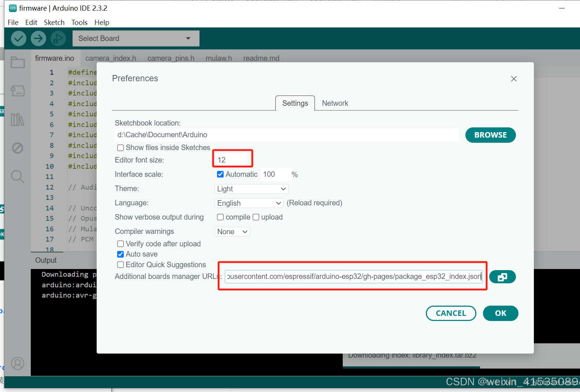Click the Upload arrow toolbar icon
Image resolution: width=580 pixels, height=392 pixels.
click(38, 38)
